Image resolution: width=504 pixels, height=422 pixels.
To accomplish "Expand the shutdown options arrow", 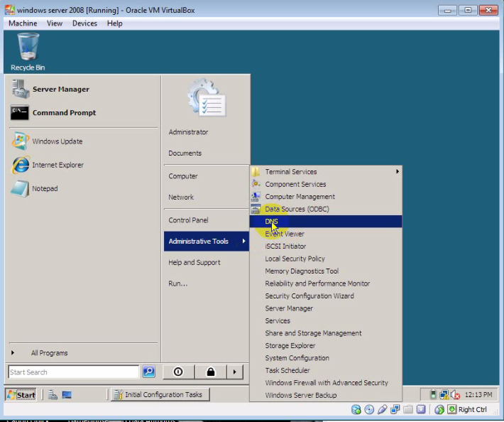I will (235, 372).
